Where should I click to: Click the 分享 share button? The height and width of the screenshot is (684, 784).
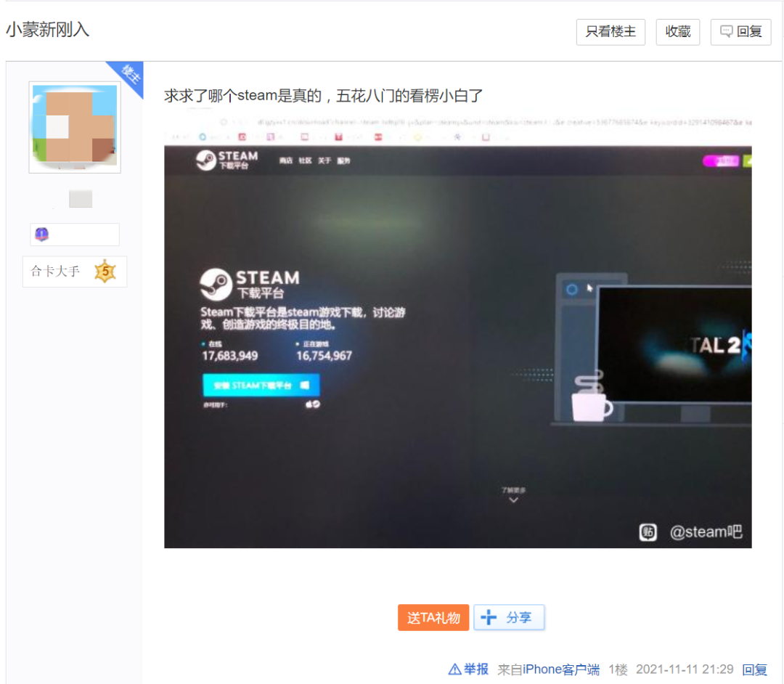point(508,617)
